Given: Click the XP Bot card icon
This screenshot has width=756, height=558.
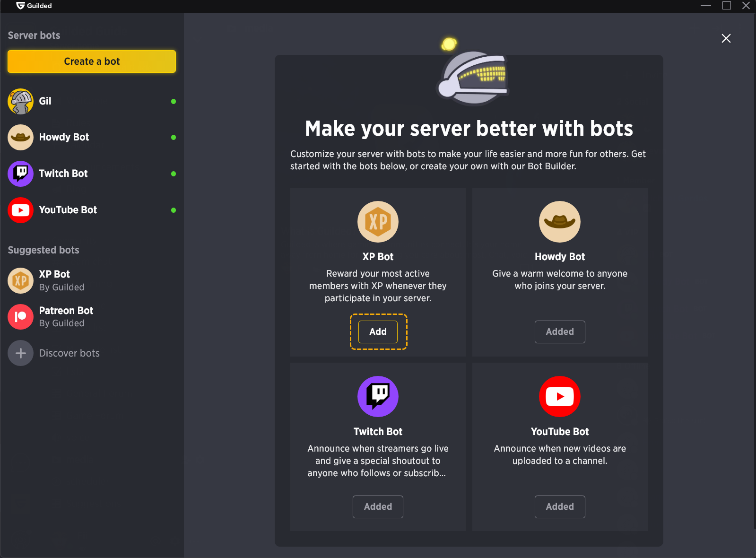Looking at the screenshot, I should point(378,222).
